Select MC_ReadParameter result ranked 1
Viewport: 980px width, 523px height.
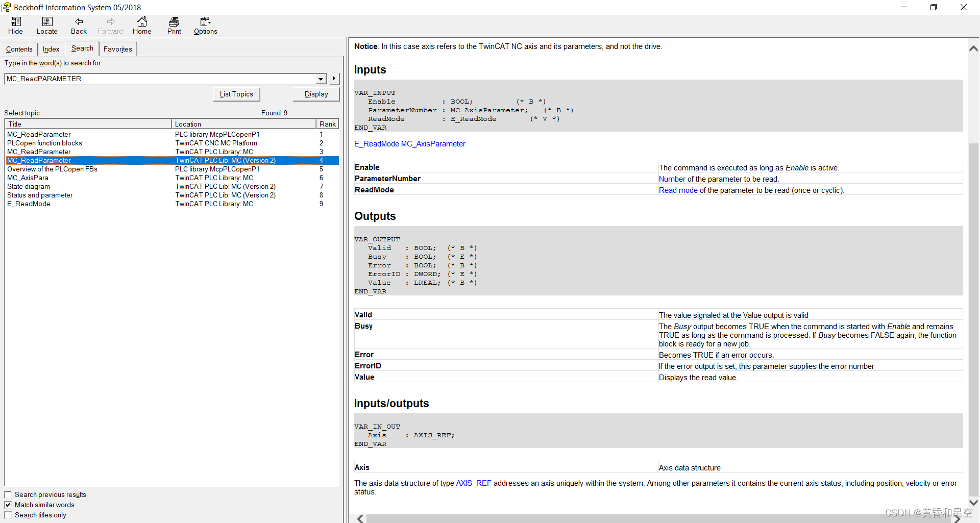click(x=171, y=135)
